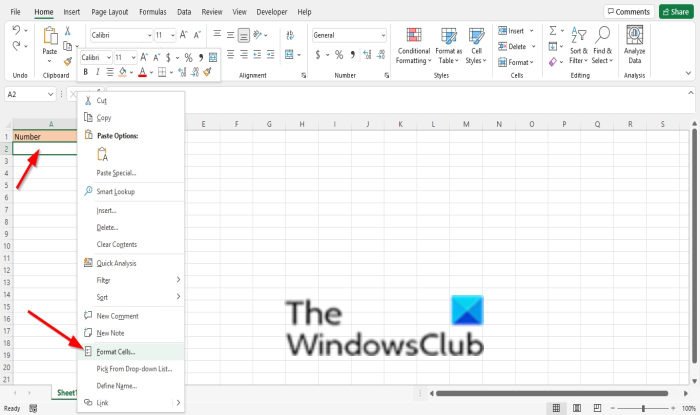Open Cell Styles gallery

pyautogui.click(x=476, y=46)
